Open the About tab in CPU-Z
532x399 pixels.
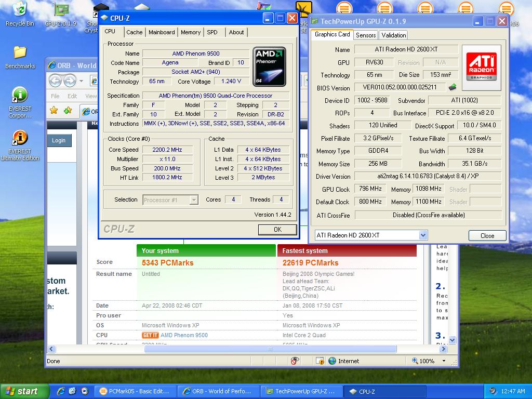[236, 32]
